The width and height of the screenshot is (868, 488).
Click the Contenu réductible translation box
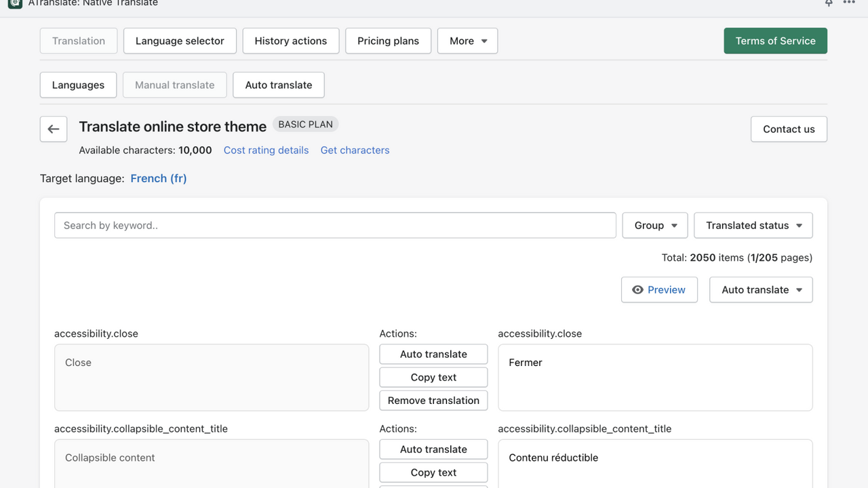click(x=655, y=464)
